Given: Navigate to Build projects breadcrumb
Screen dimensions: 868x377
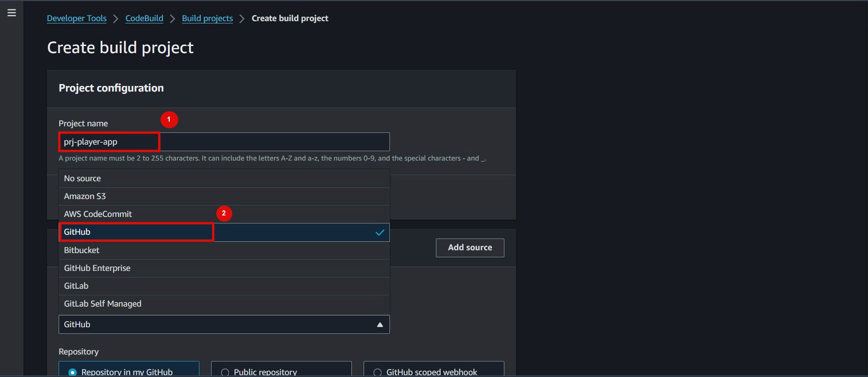Looking at the screenshot, I should (x=207, y=18).
